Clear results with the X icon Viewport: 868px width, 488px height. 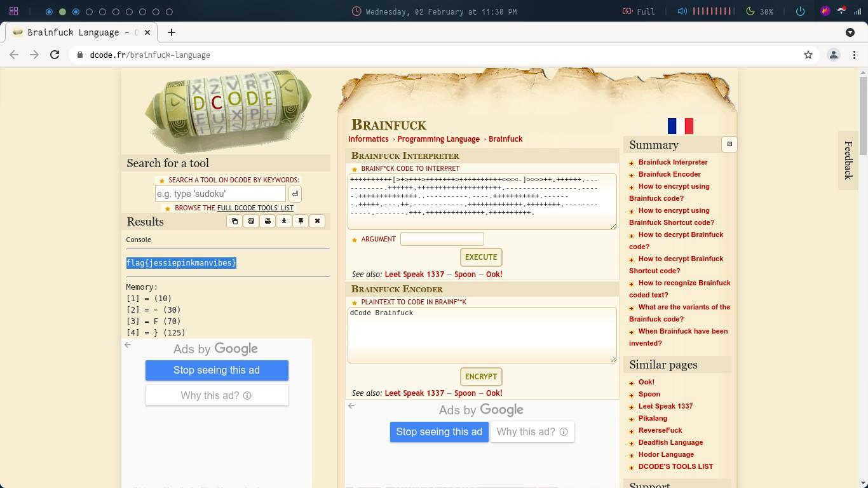(x=317, y=221)
